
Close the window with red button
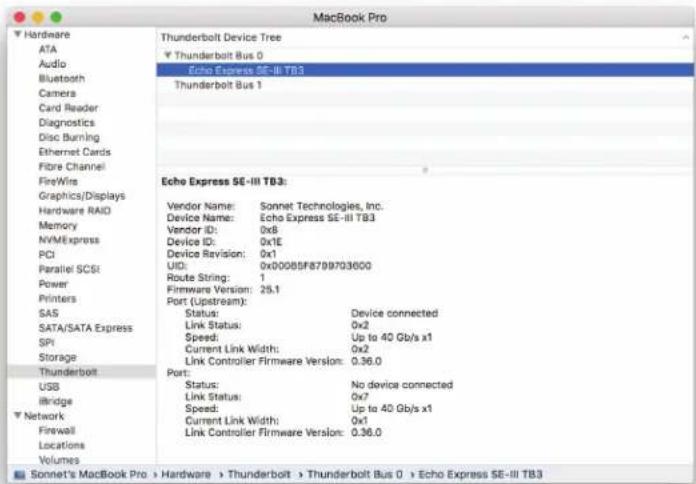20,17
